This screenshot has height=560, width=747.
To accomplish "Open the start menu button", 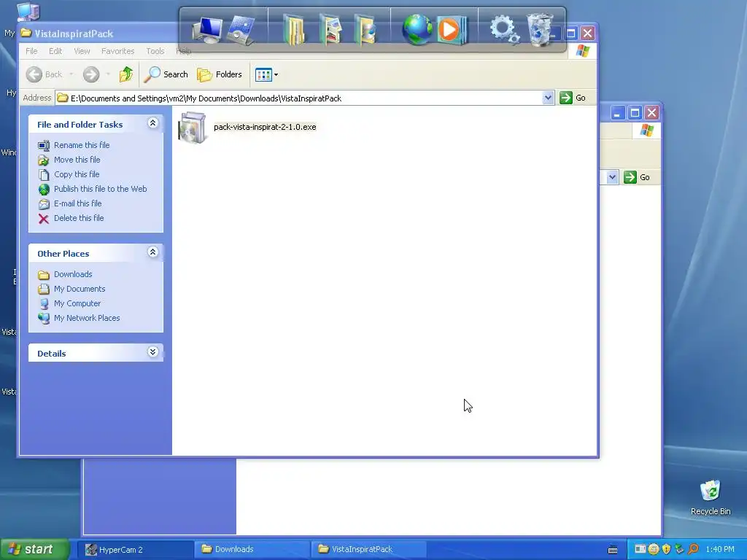I will point(34,550).
